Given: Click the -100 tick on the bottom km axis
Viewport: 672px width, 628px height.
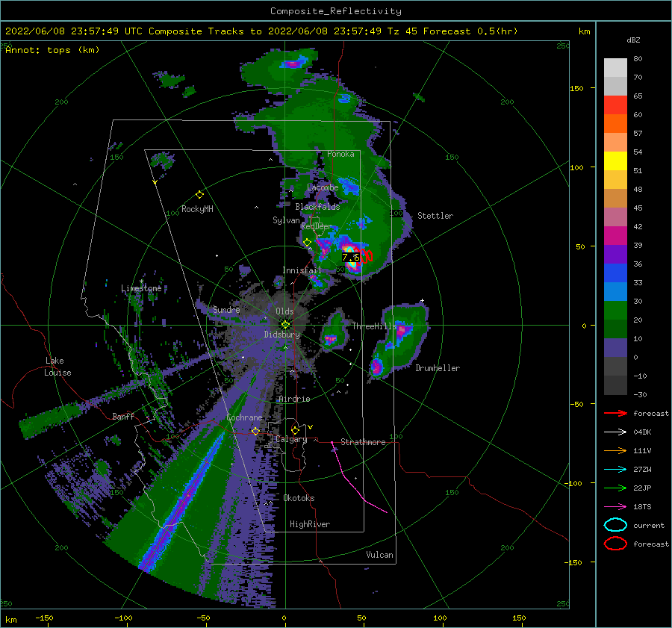Looking at the screenshot, I should (123, 618).
